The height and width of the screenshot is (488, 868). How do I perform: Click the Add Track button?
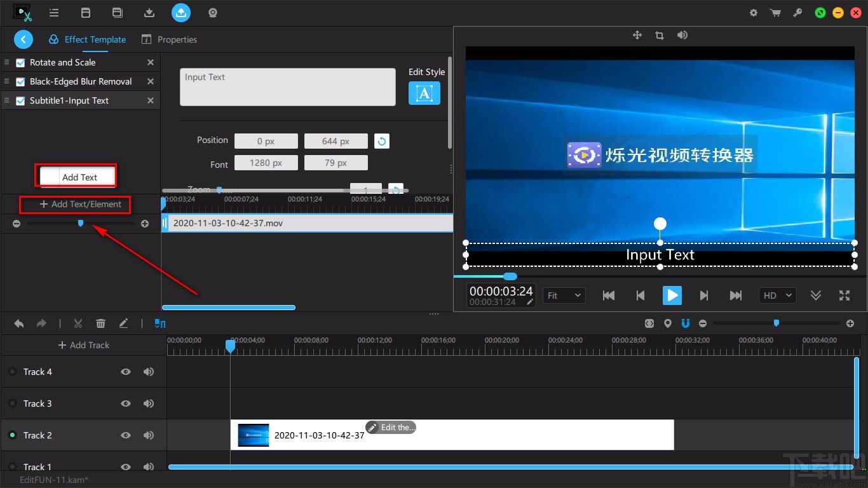[x=83, y=345]
